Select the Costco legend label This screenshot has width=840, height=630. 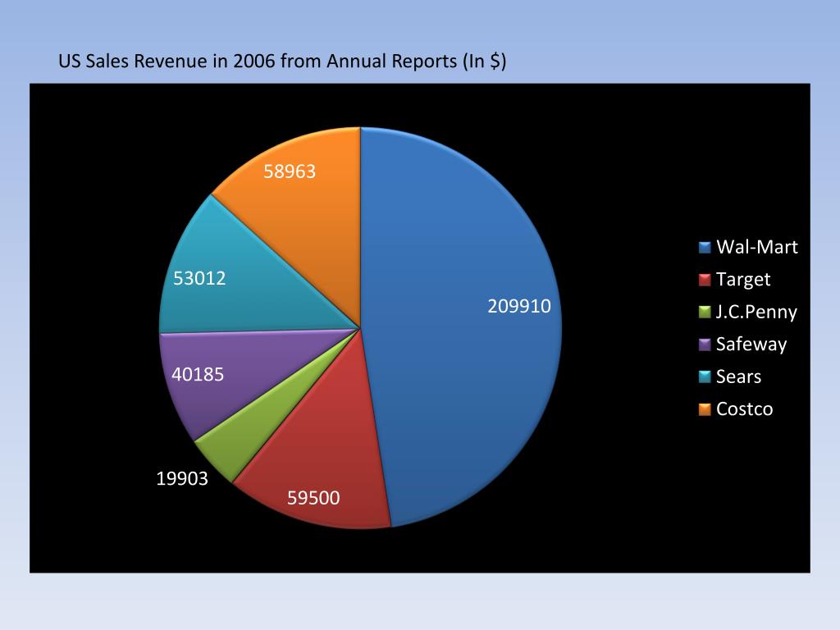[744, 409]
